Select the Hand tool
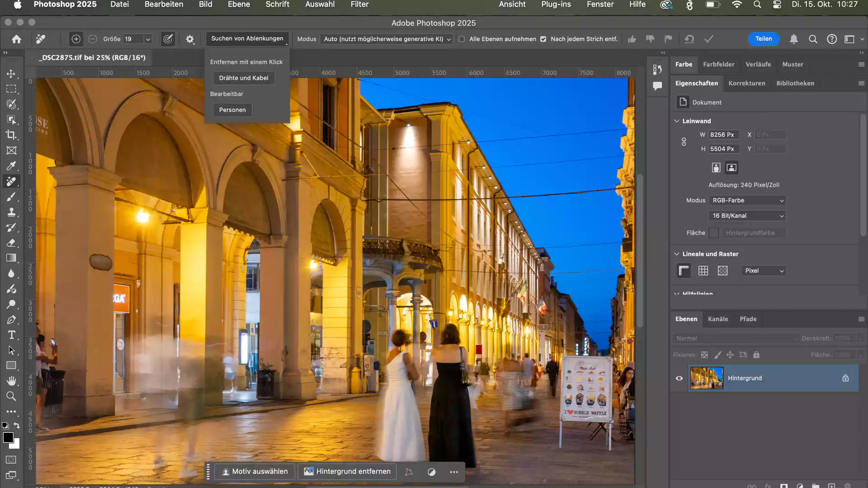The width and height of the screenshot is (868, 488). [x=11, y=381]
